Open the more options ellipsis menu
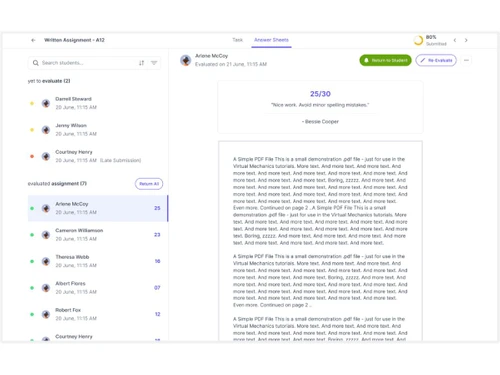This screenshot has height=375, width=500. click(466, 60)
